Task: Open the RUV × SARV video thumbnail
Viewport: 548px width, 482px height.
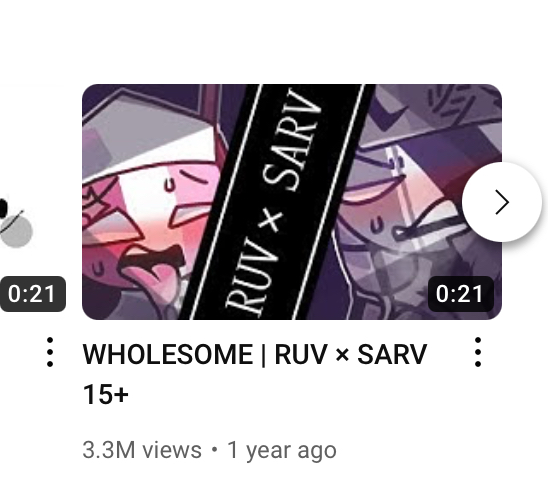Action: coord(292,202)
